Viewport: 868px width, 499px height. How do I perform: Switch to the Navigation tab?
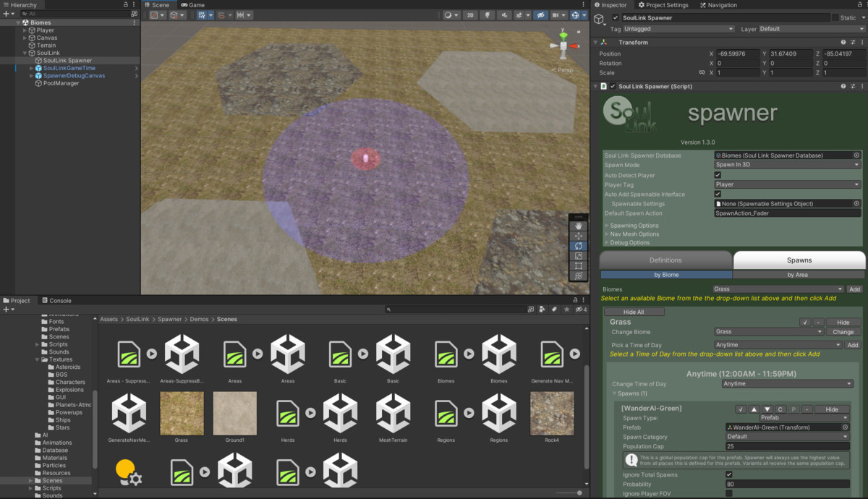coord(718,5)
